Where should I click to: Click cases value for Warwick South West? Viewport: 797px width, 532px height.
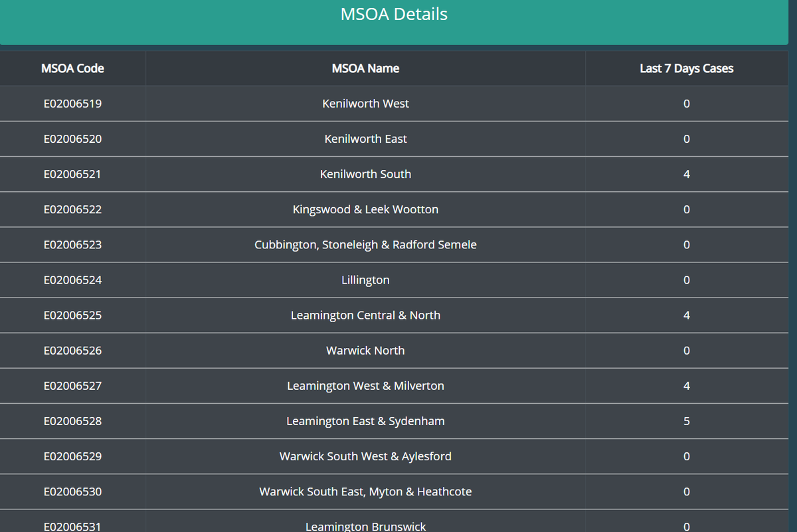tap(687, 456)
